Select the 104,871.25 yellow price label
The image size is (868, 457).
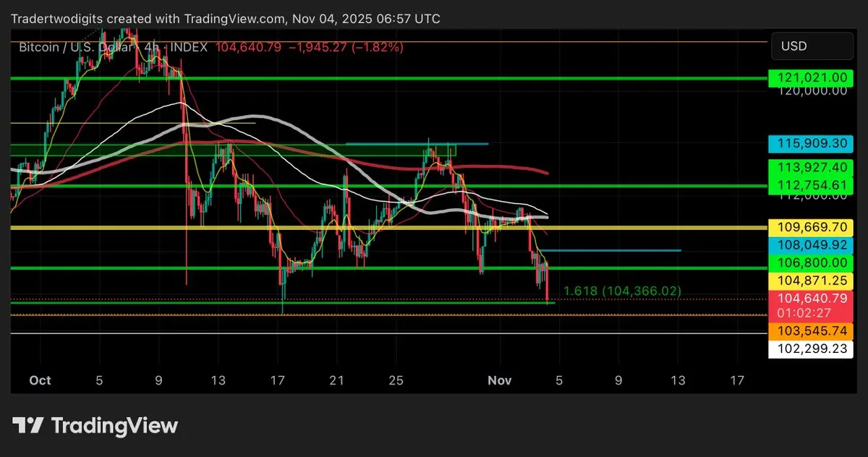coord(812,281)
